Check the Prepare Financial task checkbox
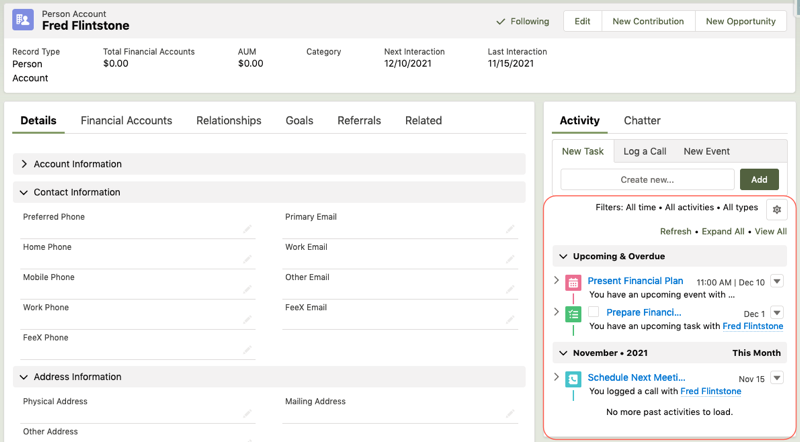800x442 pixels. pyautogui.click(x=594, y=313)
